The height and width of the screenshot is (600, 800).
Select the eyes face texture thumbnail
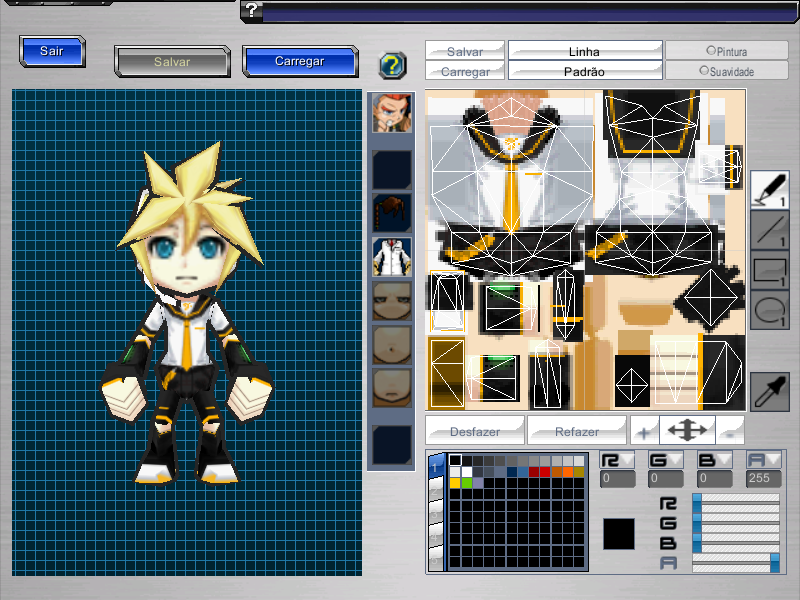[391, 301]
